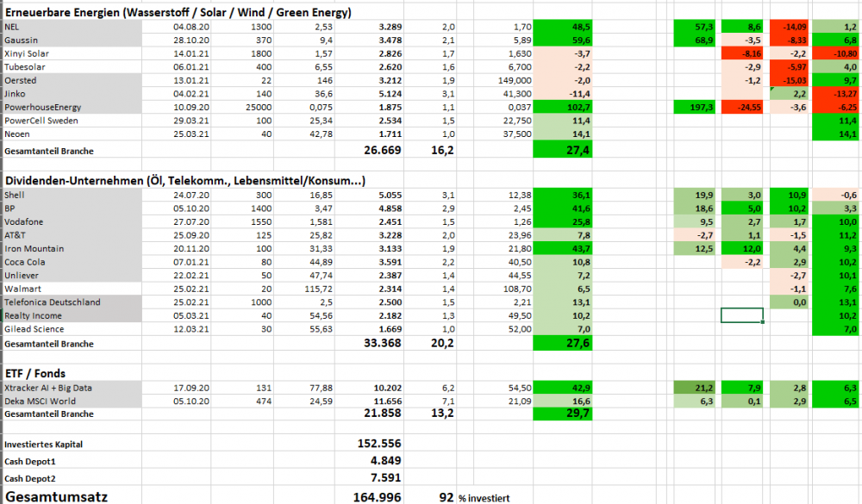Screen dimensions: 862x504
Task: Select the Oersted row label
Action: click(72, 80)
